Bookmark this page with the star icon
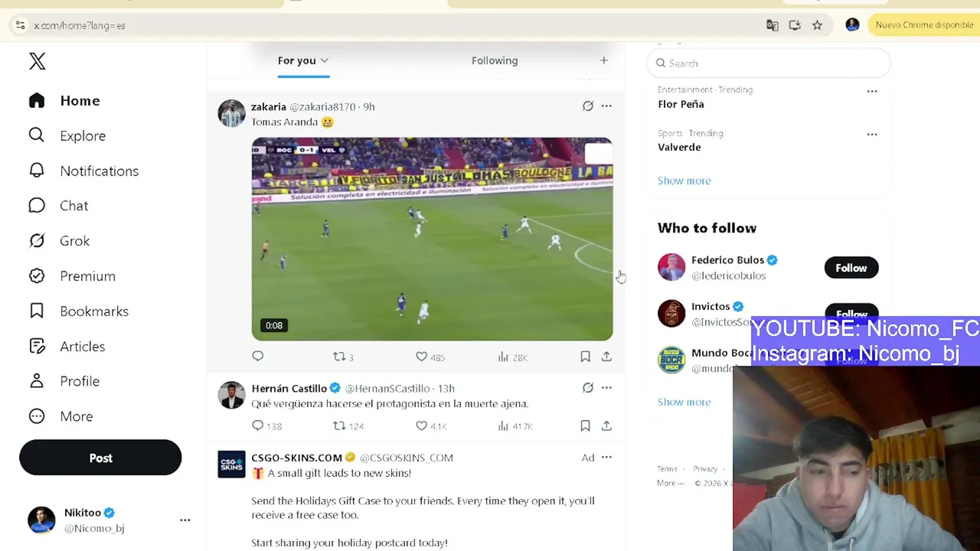The image size is (980, 551). click(x=817, y=25)
